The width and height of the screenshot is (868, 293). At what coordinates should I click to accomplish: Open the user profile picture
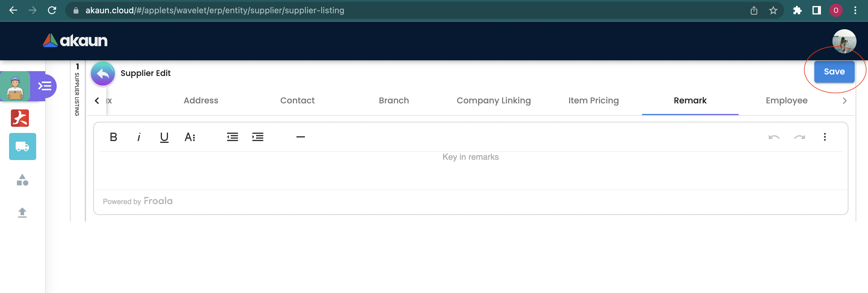tap(844, 41)
